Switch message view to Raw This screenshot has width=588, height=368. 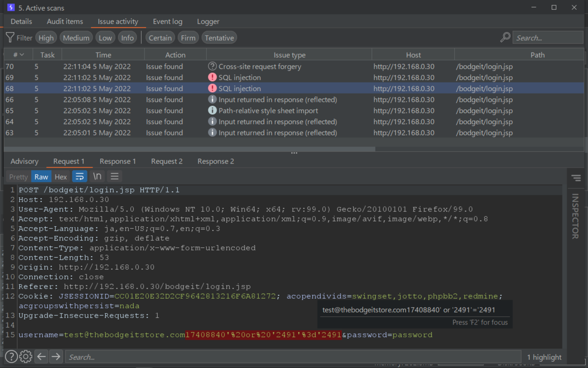(x=41, y=177)
